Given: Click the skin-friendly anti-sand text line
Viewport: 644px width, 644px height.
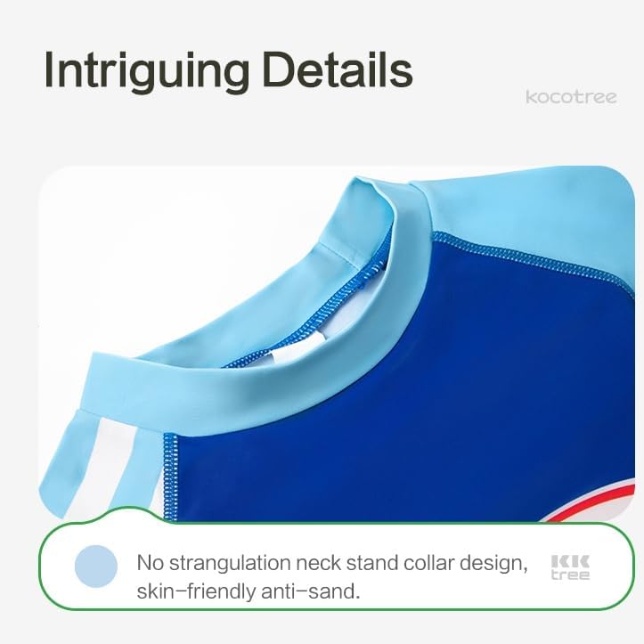Looking at the screenshot, I should pos(249,591).
